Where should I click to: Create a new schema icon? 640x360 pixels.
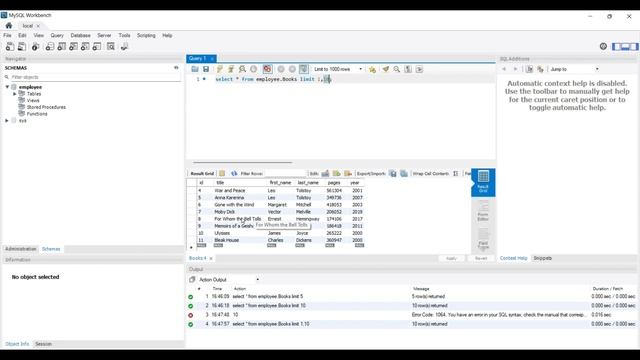point(50,47)
